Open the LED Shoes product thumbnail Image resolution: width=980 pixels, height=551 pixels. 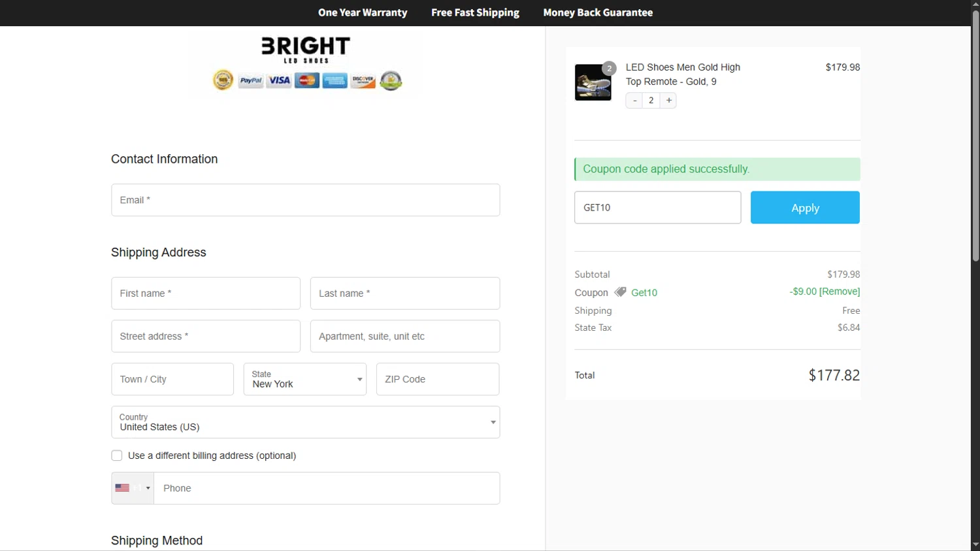tap(593, 82)
